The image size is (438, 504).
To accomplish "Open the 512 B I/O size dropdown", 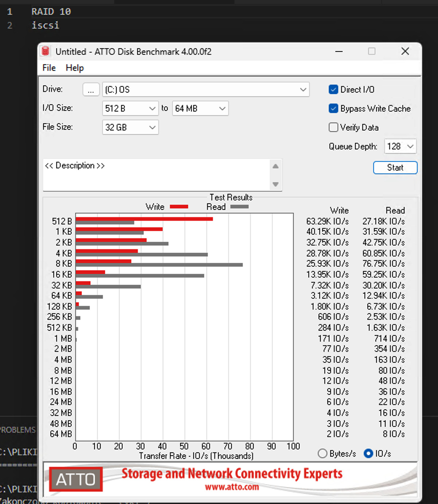I will (x=130, y=109).
